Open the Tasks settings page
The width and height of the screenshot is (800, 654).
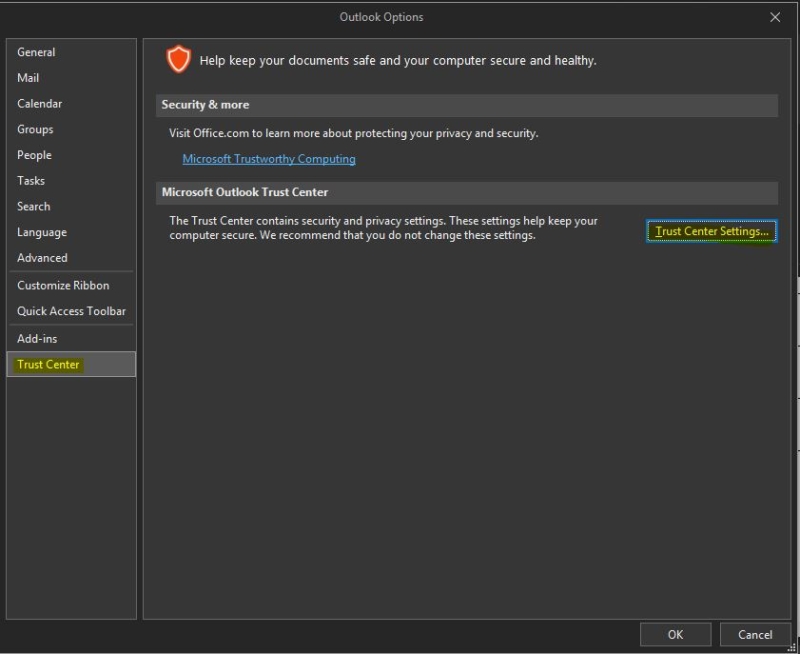coord(30,180)
